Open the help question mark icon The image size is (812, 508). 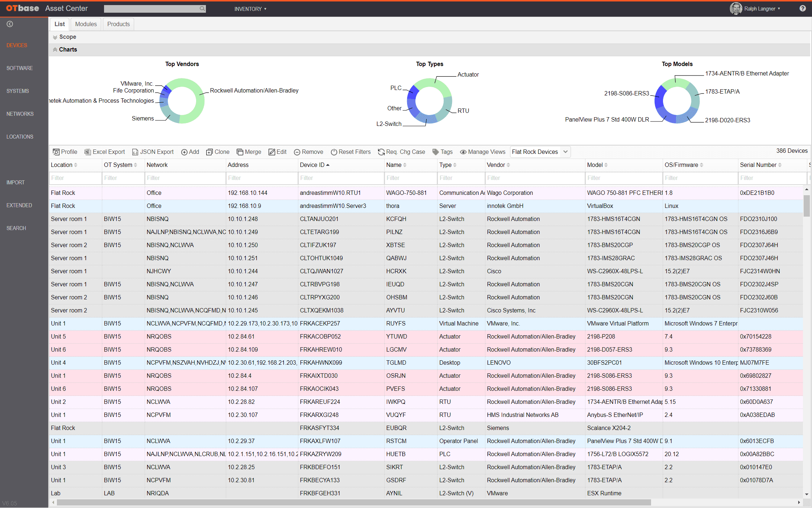click(803, 8)
